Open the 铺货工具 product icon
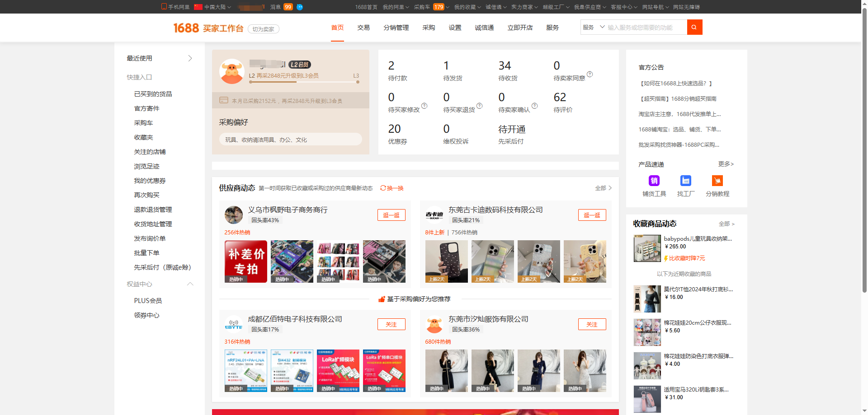Image resolution: width=868 pixels, height=415 pixels. click(x=654, y=181)
